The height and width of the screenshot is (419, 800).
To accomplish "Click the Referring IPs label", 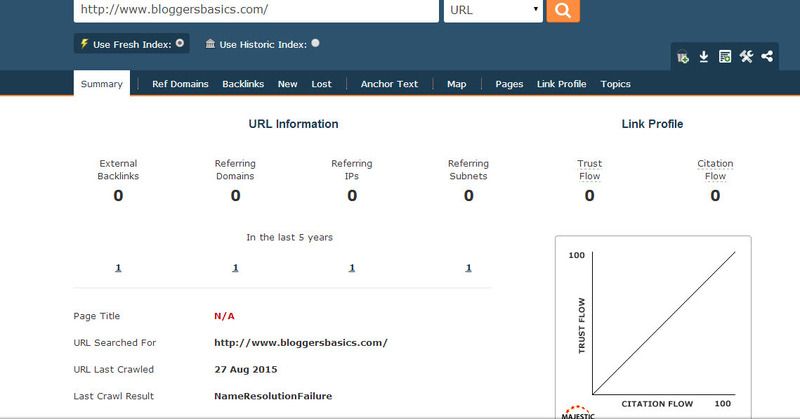I will (352, 170).
